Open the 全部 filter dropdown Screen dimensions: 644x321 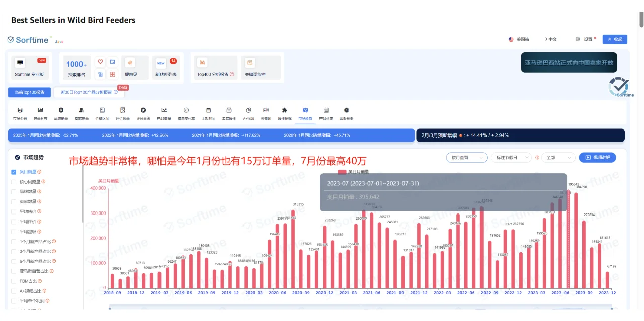[x=558, y=157]
